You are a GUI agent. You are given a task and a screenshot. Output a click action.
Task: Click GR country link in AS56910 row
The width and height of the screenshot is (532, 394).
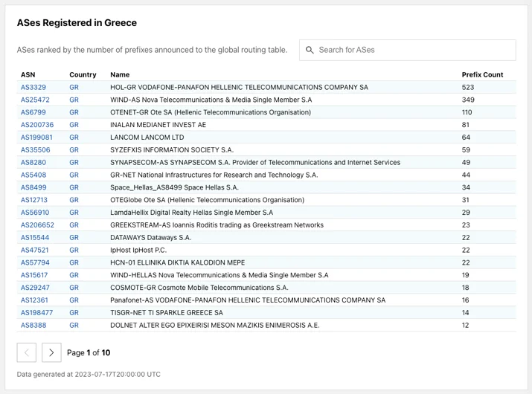pyautogui.click(x=74, y=213)
